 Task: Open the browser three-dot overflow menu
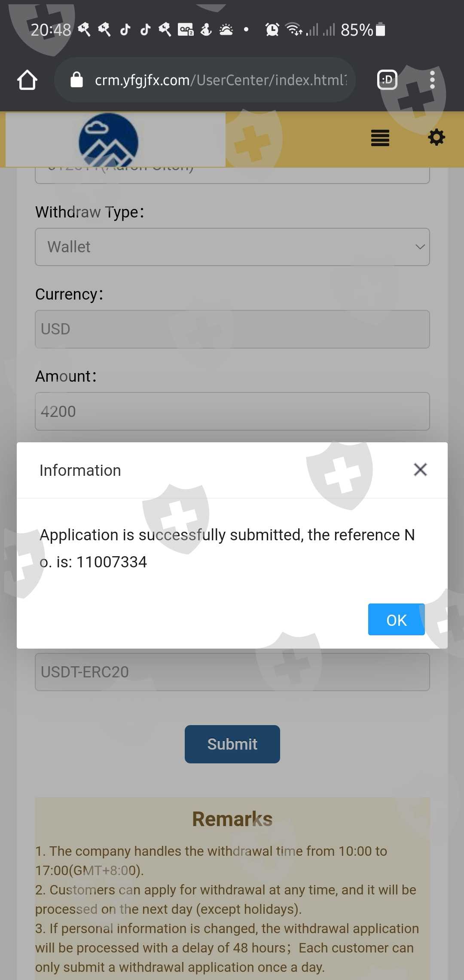432,80
